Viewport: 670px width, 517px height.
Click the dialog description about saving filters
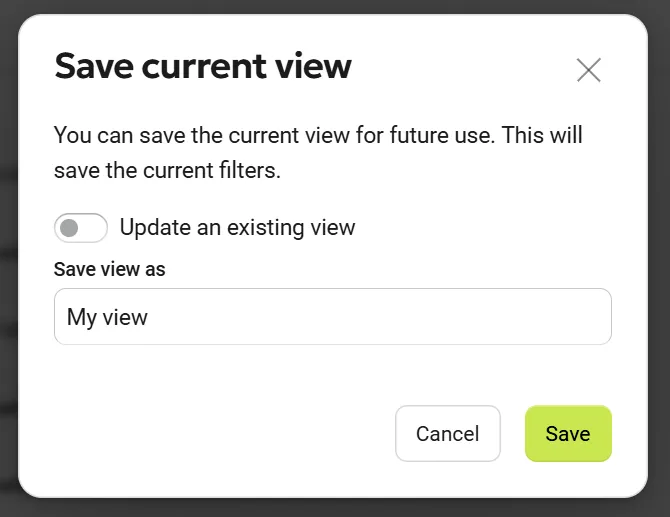[318, 152]
